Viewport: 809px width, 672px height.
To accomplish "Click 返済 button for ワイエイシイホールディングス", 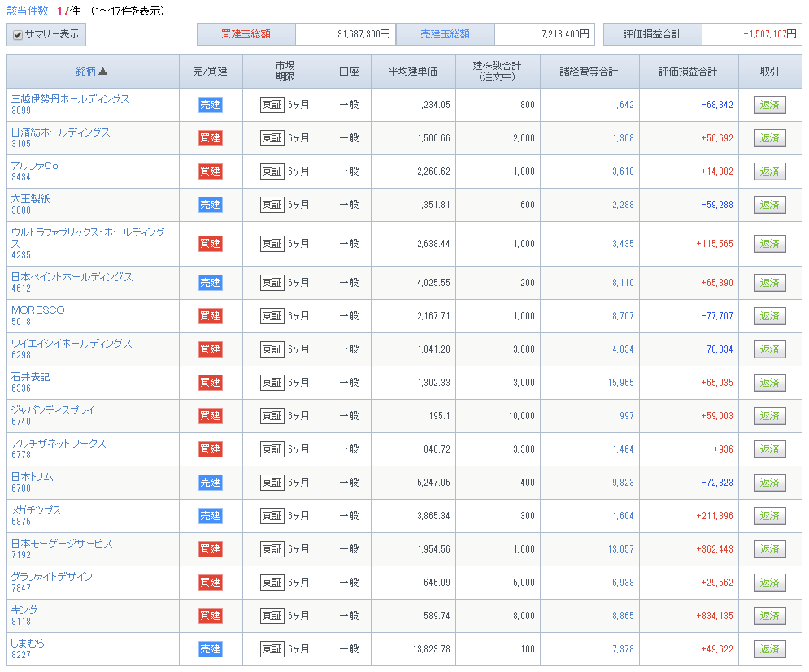I will tap(769, 349).
